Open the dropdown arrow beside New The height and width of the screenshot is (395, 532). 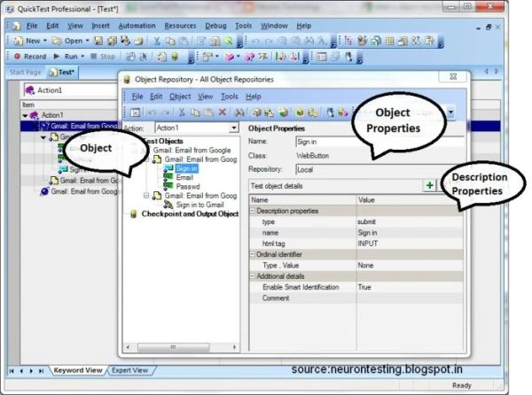click(45, 41)
